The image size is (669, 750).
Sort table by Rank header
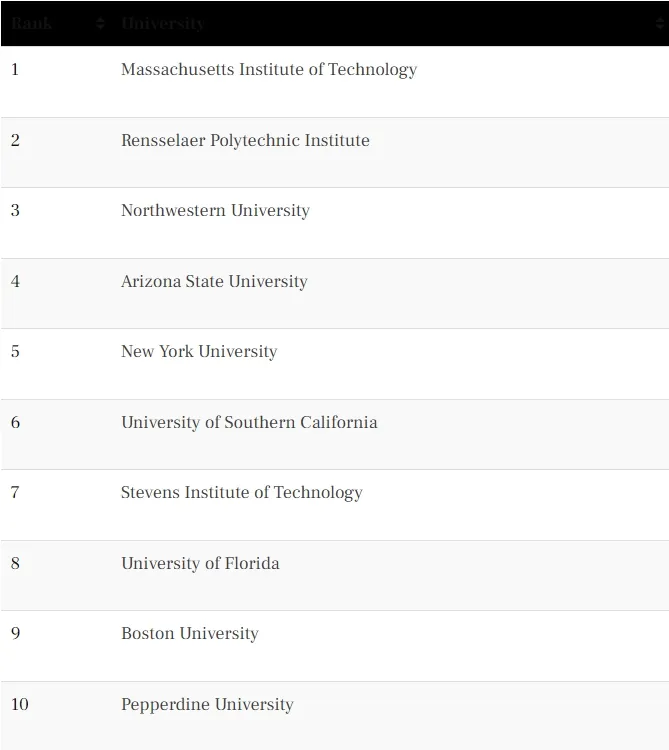point(33,23)
